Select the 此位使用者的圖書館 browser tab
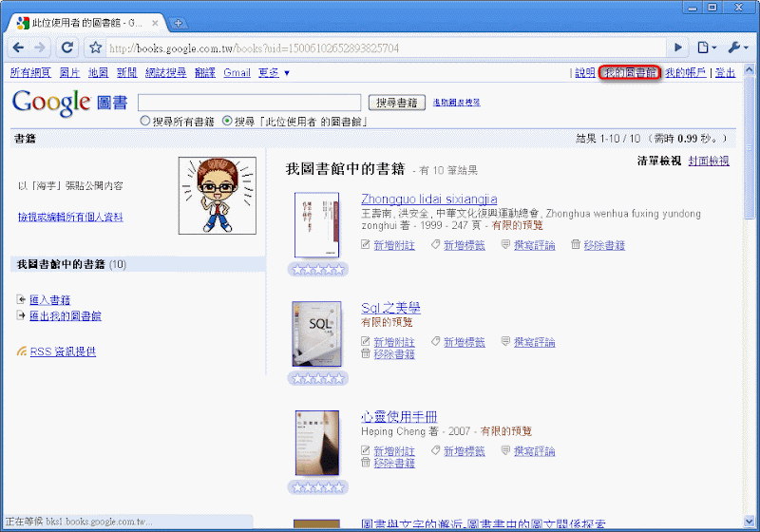Image resolution: width=760 pixels, height=532 pixels. click(x=86, y=23)
